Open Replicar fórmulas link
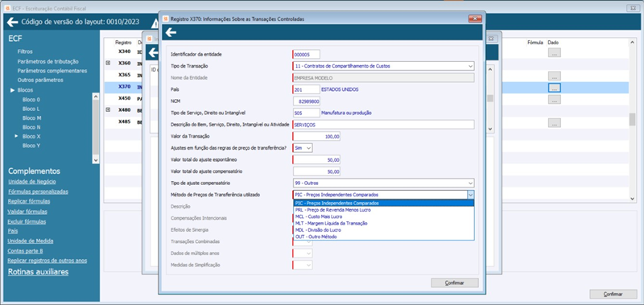The width and height of the screenshot is (644, 305). pos(29,201)
